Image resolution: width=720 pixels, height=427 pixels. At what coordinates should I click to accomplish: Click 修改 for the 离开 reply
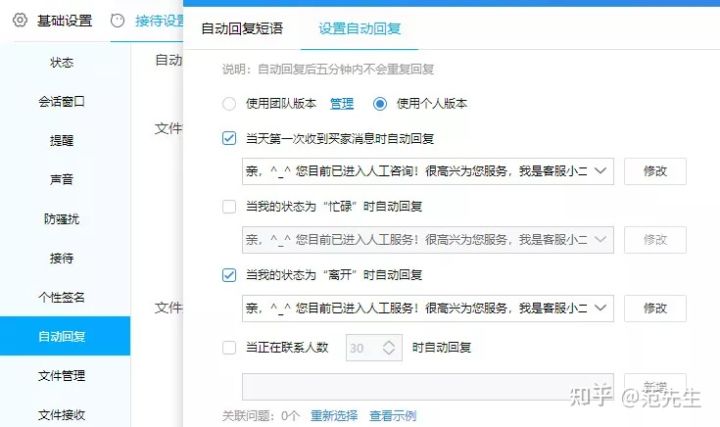tap(655, 308)
